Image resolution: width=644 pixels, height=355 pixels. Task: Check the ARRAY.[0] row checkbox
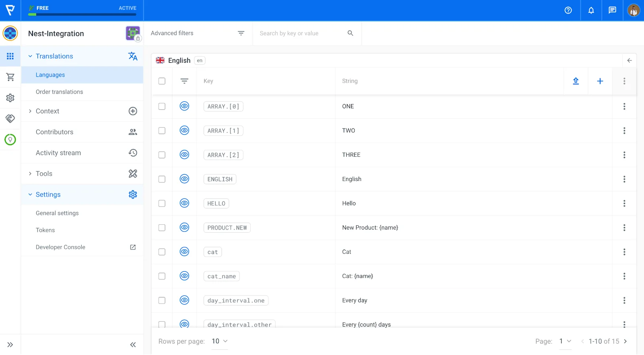click(162, 107)
